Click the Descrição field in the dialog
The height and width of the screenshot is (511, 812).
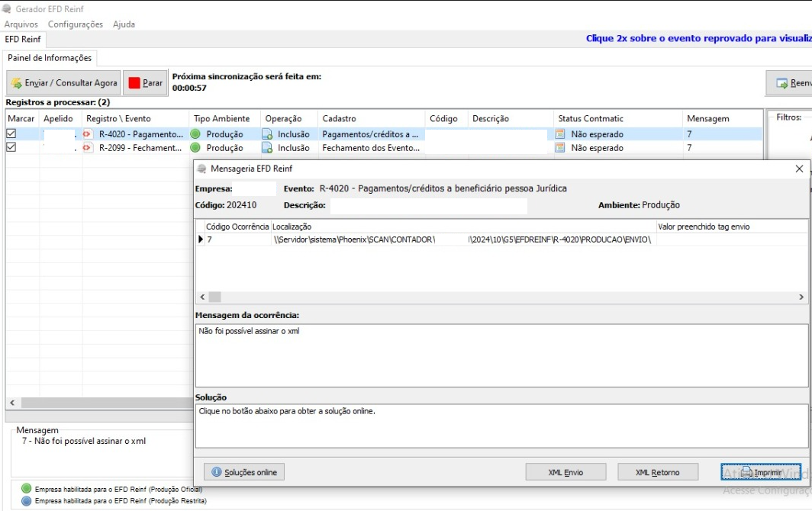[429, 205]
